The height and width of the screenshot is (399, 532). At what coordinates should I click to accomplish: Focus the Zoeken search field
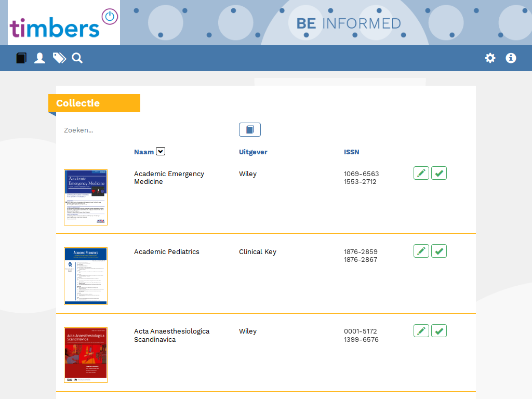tap(146, 130)
